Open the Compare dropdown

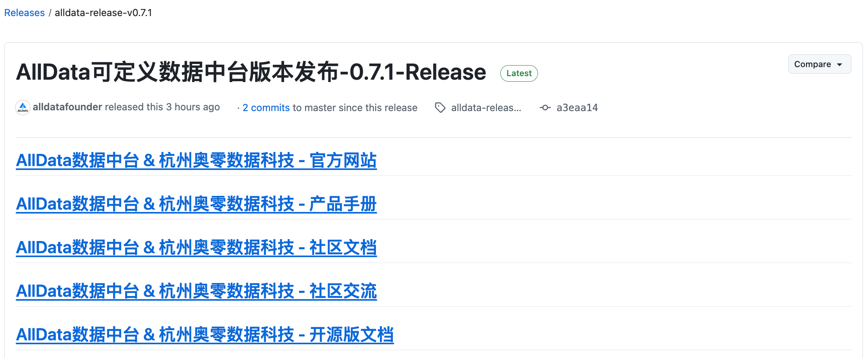819,64
